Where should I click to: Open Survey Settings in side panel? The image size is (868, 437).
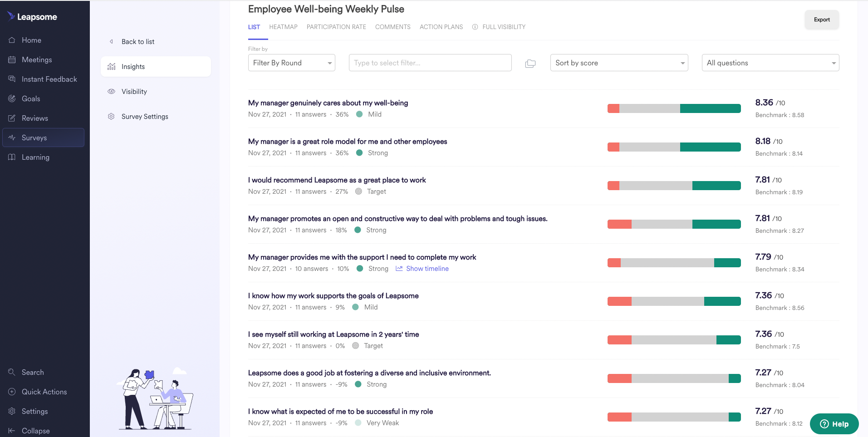tap(156, 117)
